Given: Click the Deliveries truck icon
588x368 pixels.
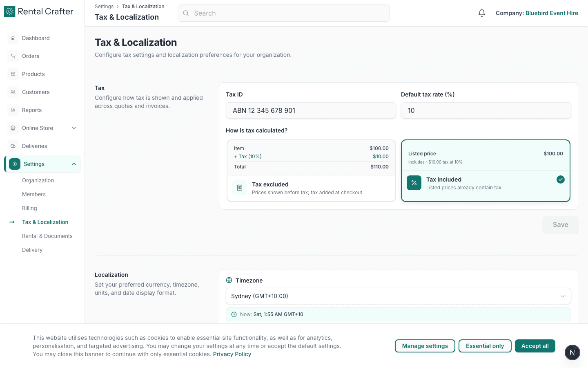Looking at the screenshot, I should click(x=13, y=146).
